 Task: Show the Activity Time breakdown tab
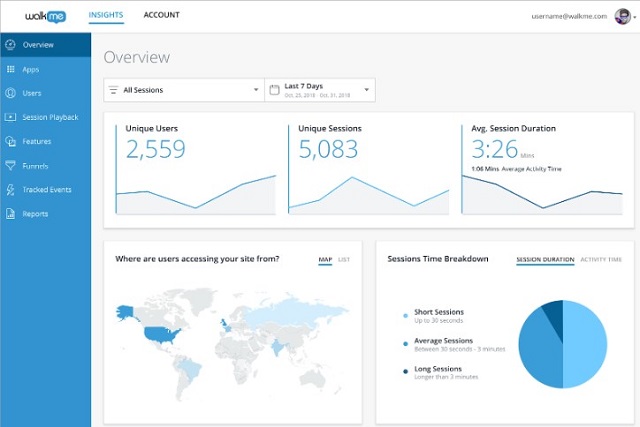coord(601,259)
